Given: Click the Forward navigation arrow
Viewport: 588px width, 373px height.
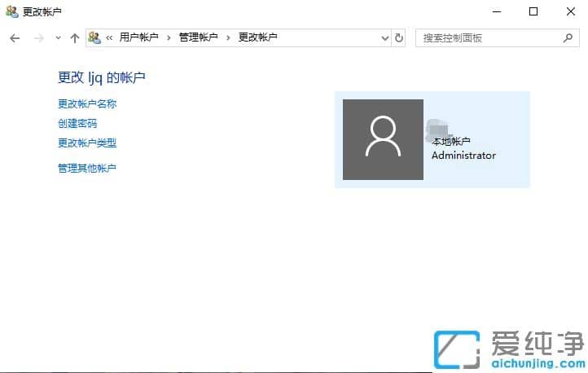Looking at the screenshot, I should (39, 37).
